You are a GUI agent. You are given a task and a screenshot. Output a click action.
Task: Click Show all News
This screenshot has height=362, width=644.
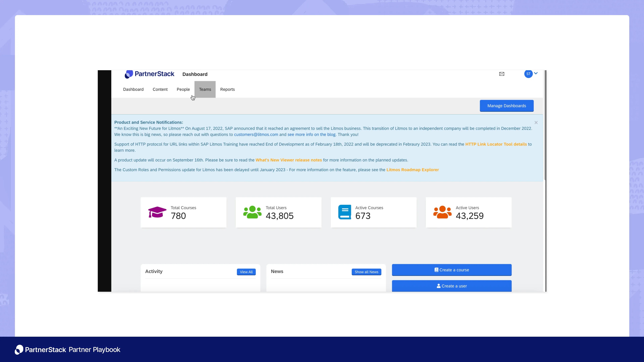pos(366,272)
